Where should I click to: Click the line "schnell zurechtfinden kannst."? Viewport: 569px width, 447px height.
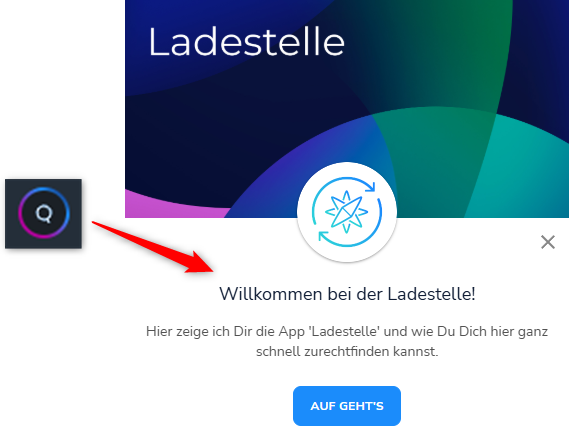347,352
